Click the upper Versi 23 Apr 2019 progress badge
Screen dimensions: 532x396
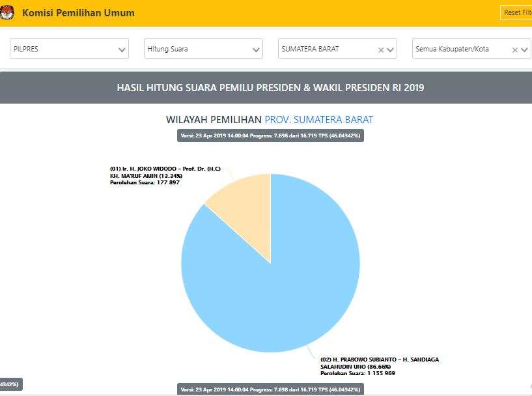(x=270, y=135)
